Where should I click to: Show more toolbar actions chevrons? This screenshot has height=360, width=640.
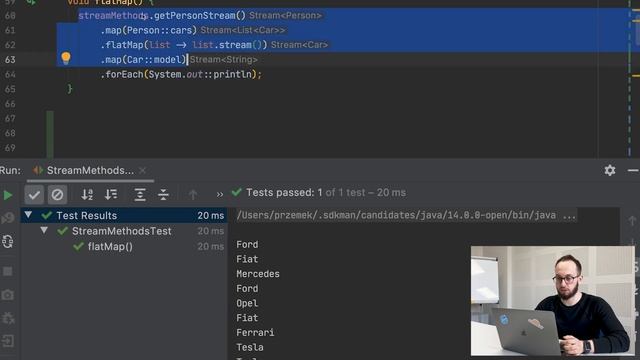[220, 195]
